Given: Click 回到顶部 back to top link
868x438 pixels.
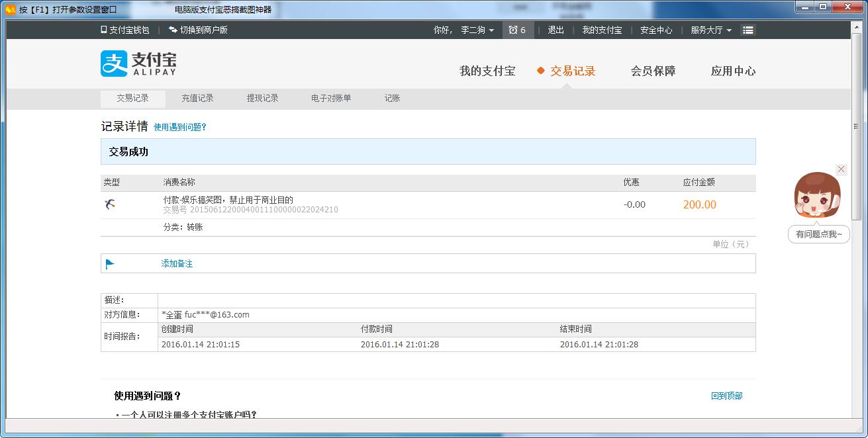Looking at the screenshot, I should point(726,396).
